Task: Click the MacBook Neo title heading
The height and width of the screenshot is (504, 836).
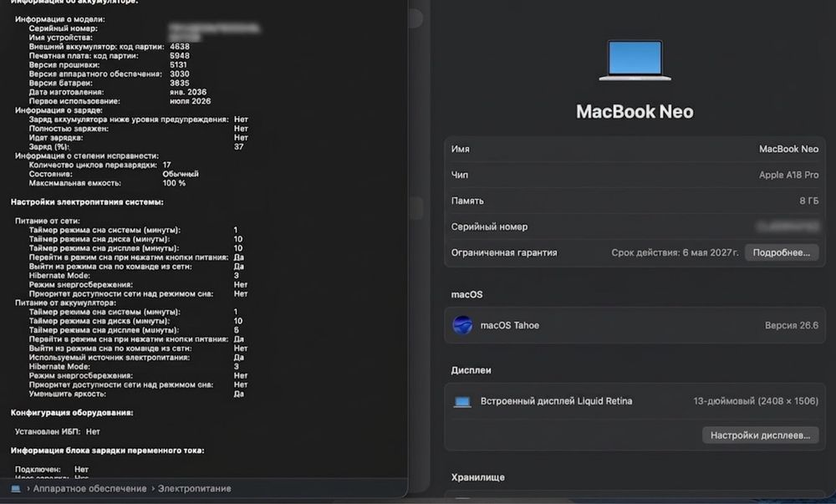Action: coord(635,111)
